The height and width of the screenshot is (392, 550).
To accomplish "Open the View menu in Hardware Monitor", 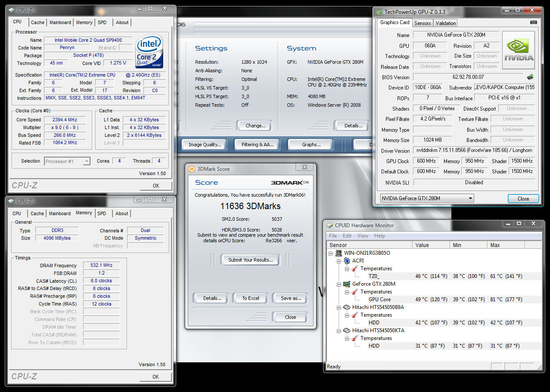I will 363,236.
